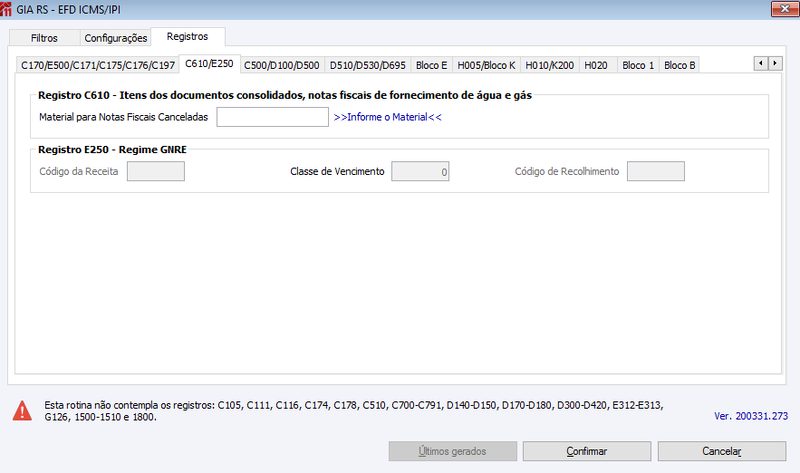Click the red warning triangle icon
This screenshot has height=473, width=800.
(22, 411)
